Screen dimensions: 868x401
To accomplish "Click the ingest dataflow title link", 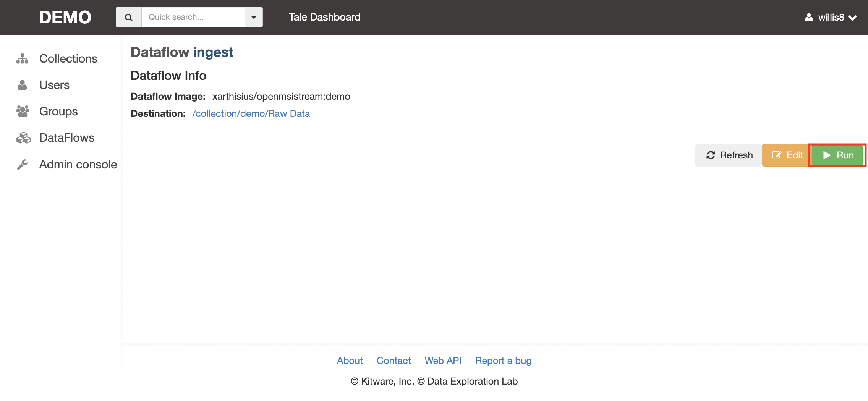I will (213, 52).
